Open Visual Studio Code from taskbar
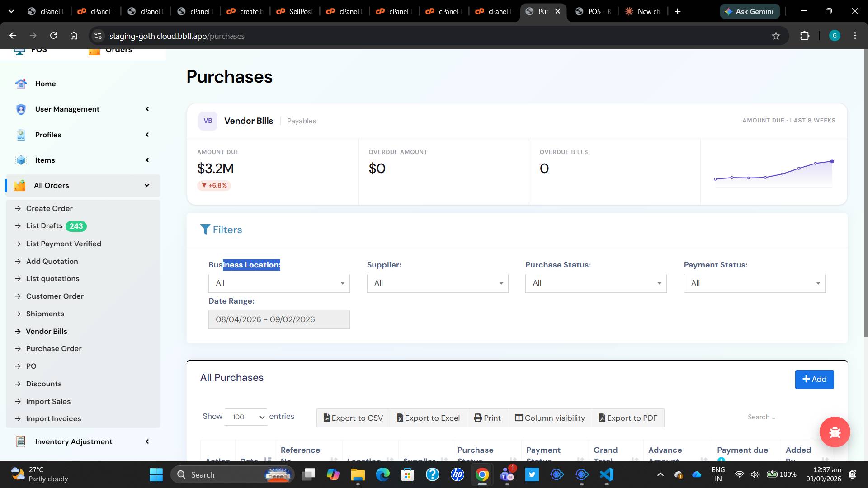 pyautogui.click(x=607, y=474)
